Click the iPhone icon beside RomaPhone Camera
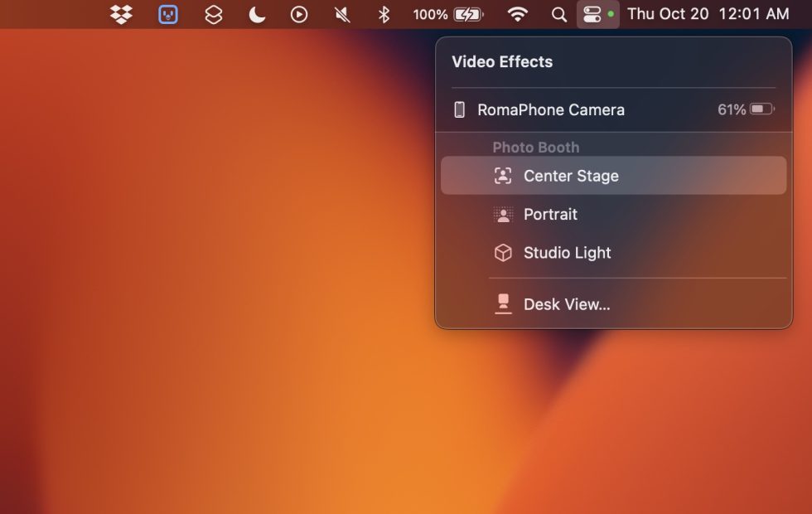Viewport: 812px width, 514px height. pos(459,109)
